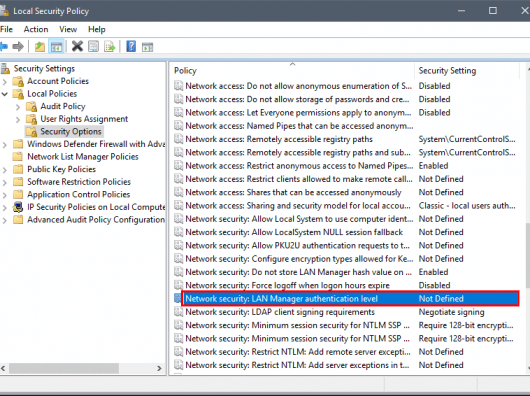
Task: Click the Local Policies folder icon
Action: click(x=18, y=94)
